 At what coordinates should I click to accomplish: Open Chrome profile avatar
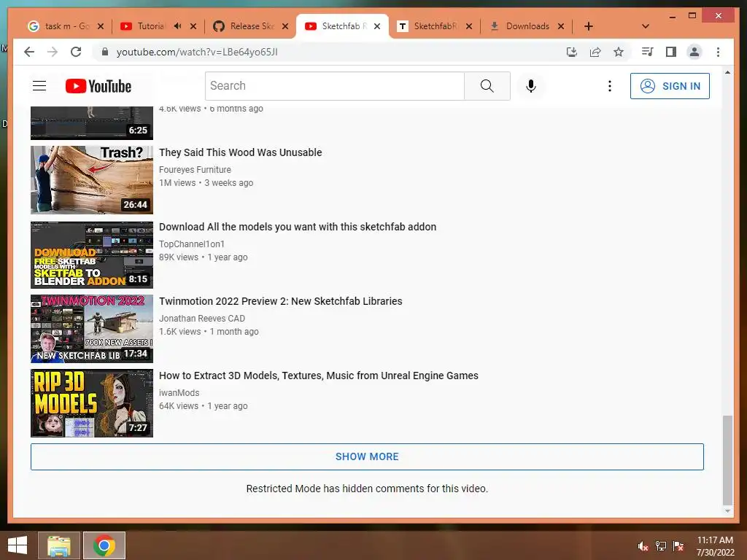coord(694,52)
